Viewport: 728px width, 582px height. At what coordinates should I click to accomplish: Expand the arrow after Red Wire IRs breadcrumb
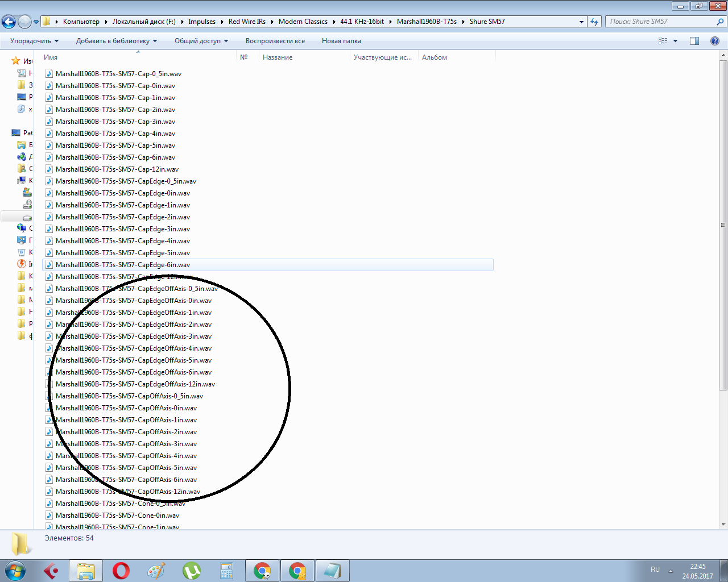point(272,22)
